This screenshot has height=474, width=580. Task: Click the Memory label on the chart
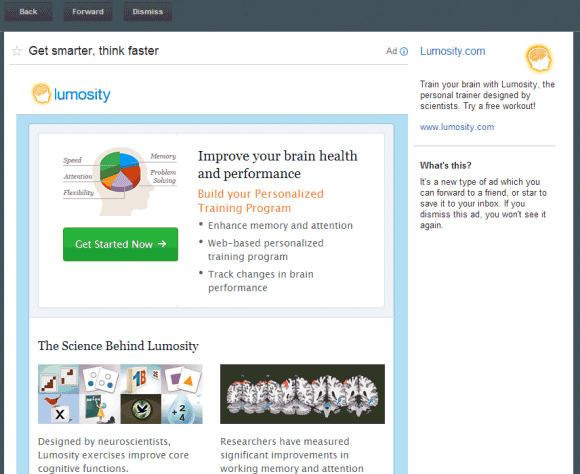(163, 156)
